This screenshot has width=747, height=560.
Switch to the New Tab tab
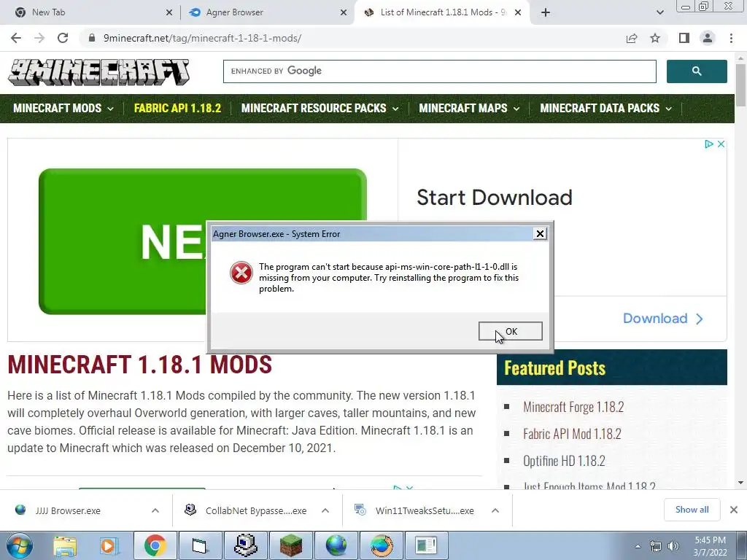point(89,12)
